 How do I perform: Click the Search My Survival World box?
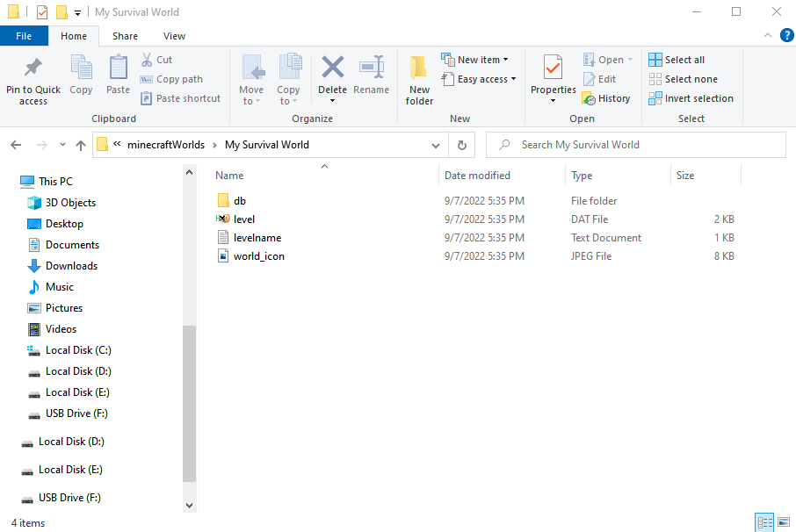point(635,145)
